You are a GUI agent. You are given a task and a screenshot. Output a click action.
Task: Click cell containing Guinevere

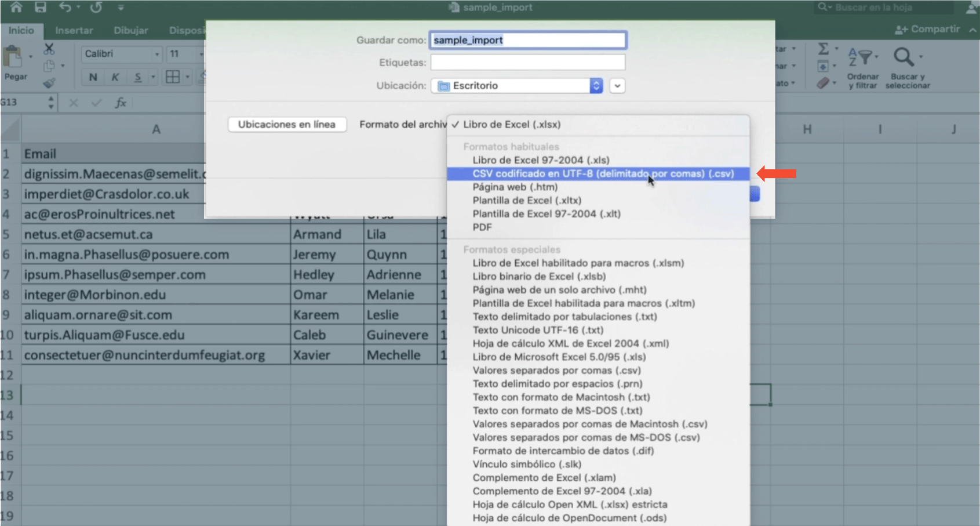[400, 335]
